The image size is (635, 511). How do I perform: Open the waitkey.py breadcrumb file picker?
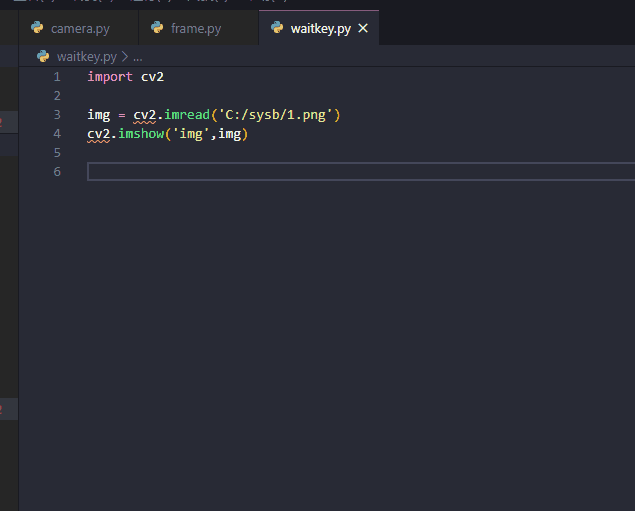[87, 57]
